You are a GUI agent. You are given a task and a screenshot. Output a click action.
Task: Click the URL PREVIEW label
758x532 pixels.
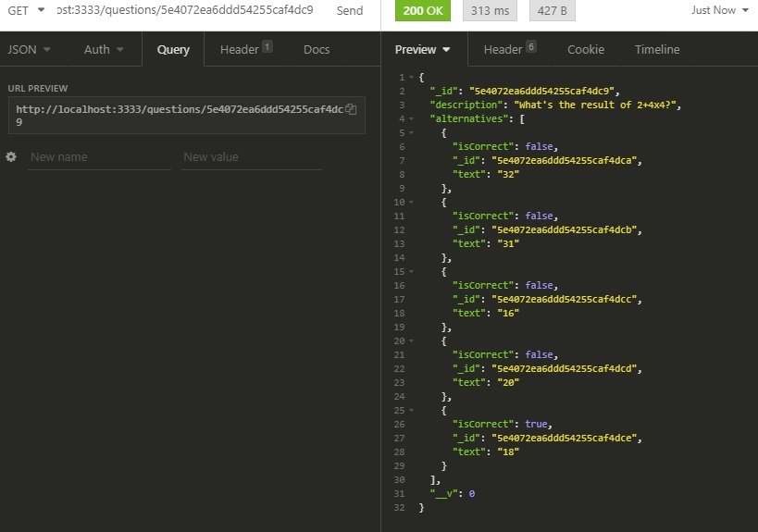click(38, 89)
